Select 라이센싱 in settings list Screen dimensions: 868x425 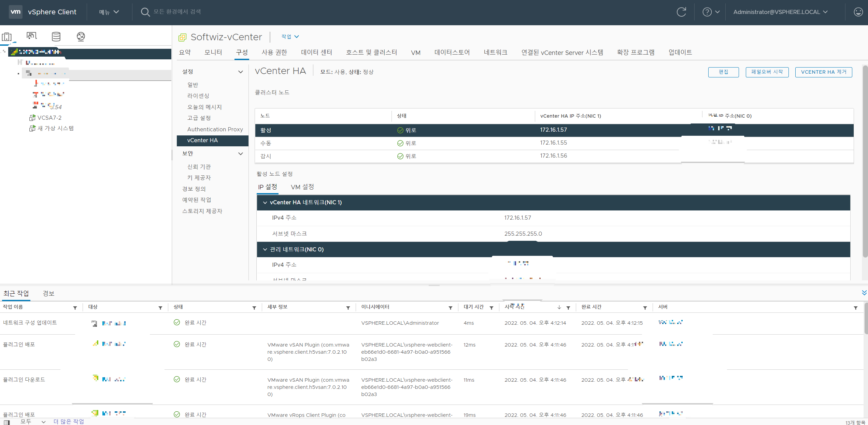[x=198, y=96]
